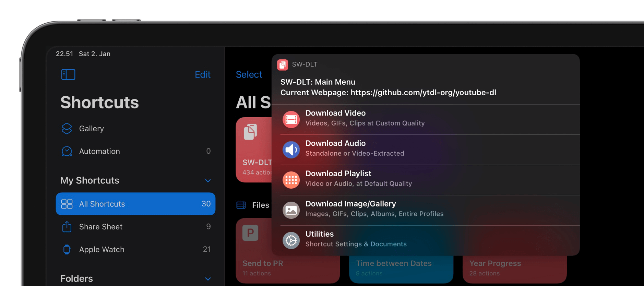Viewport: 644px width, 286px height.
Task: Click the Shortcuts sidebar title
Action: click(x=99, y=102)
